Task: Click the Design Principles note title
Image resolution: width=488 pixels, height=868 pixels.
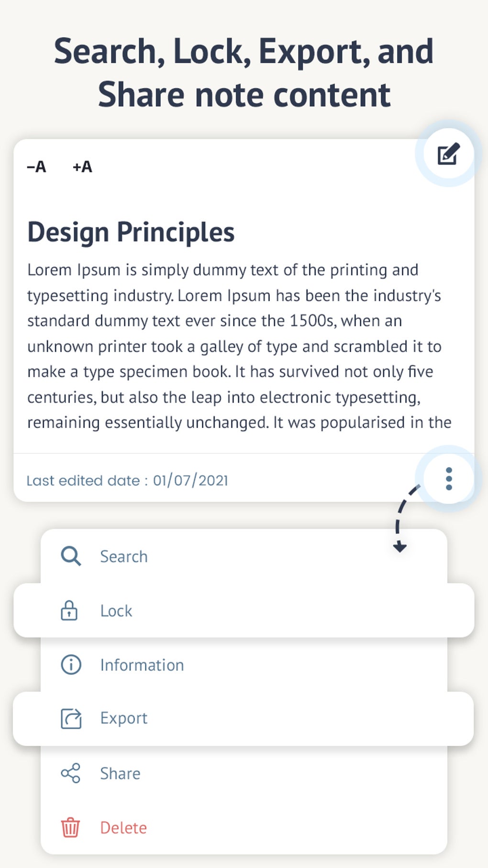Action: click(x=131, y=232)
